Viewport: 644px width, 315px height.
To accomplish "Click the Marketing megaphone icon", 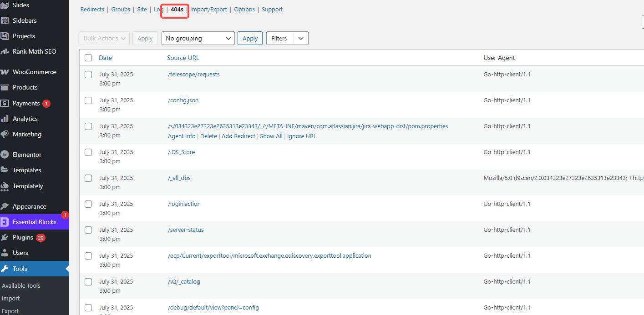I will [5, 134].
